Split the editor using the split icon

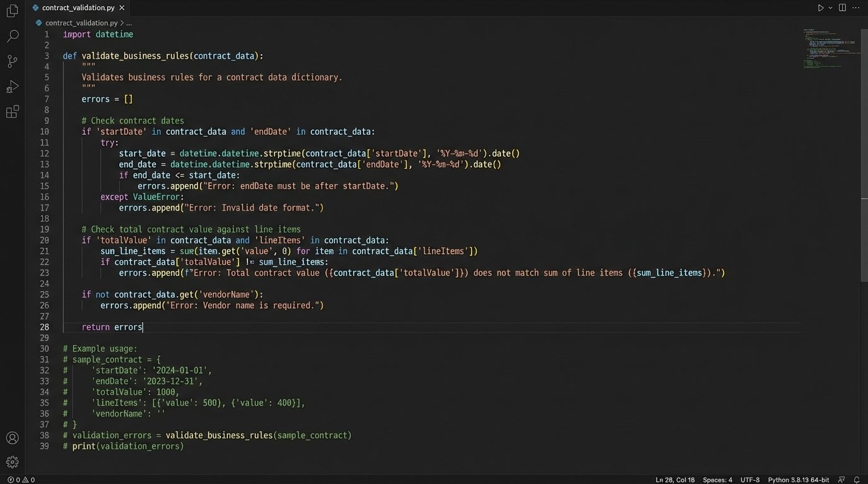(842, 8)
